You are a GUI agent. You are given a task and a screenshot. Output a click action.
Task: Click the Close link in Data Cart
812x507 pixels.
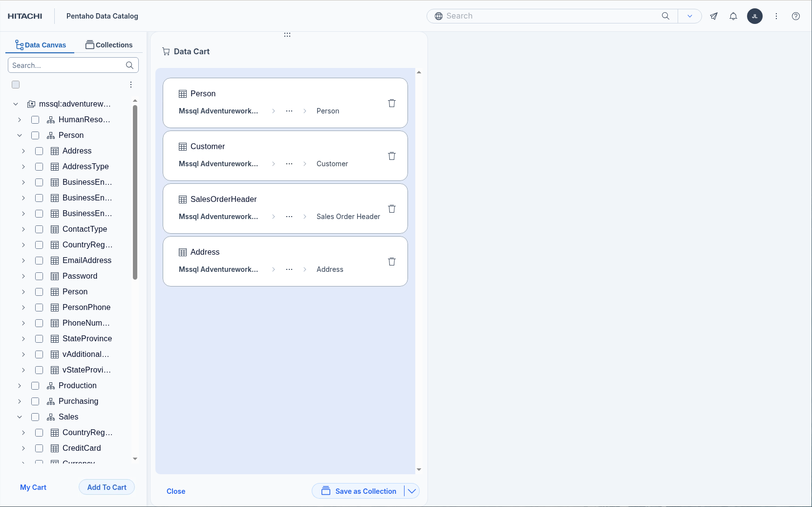pos(176,491)
